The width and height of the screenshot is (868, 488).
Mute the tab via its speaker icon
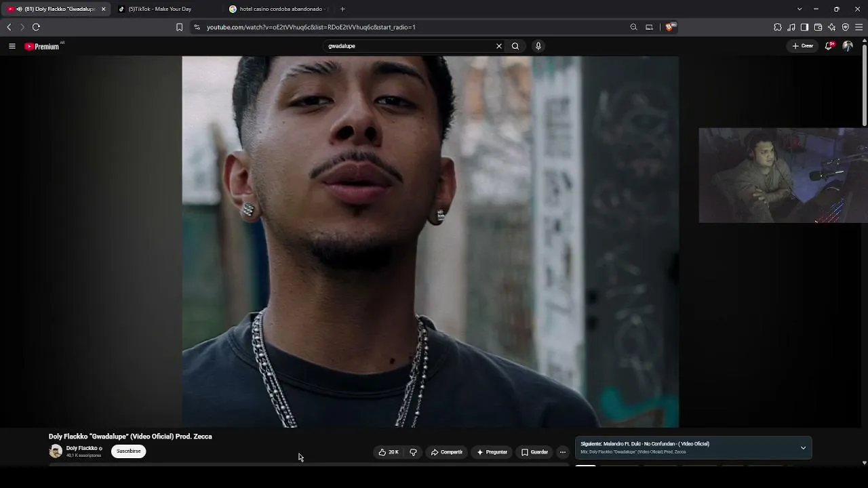tap(19, 9)
